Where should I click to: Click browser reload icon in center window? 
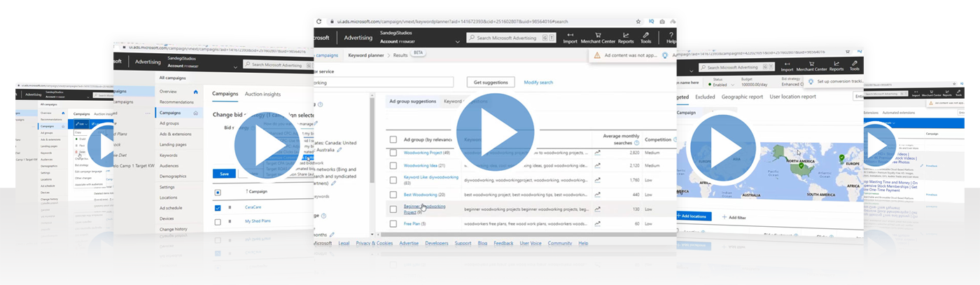tap(319, 22)
